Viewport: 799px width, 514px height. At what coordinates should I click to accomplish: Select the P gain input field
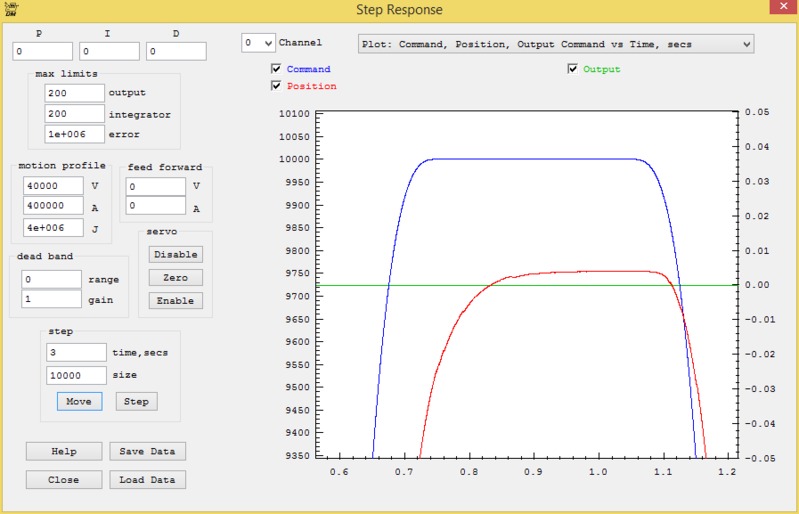(x=43, y=51)
